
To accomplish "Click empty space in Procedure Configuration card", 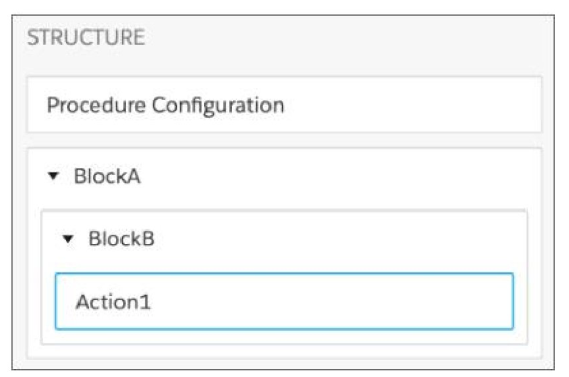I will [x=410, y=105].
